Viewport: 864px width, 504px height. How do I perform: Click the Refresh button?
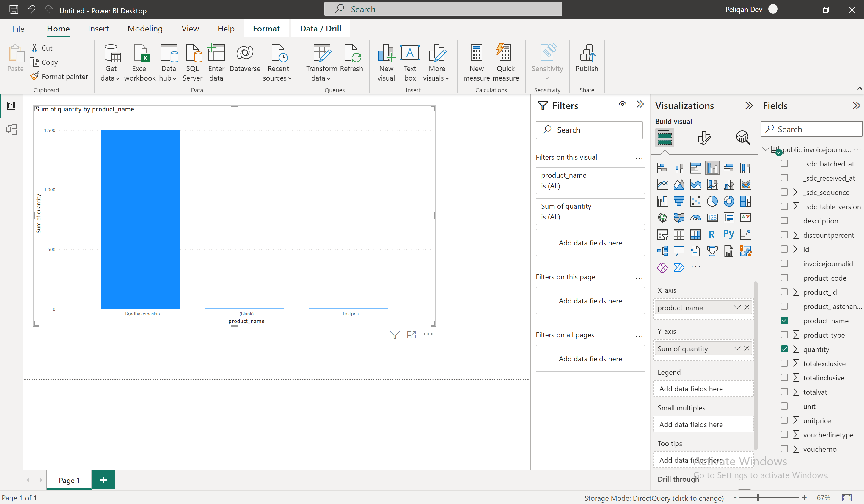click(351, 58)
